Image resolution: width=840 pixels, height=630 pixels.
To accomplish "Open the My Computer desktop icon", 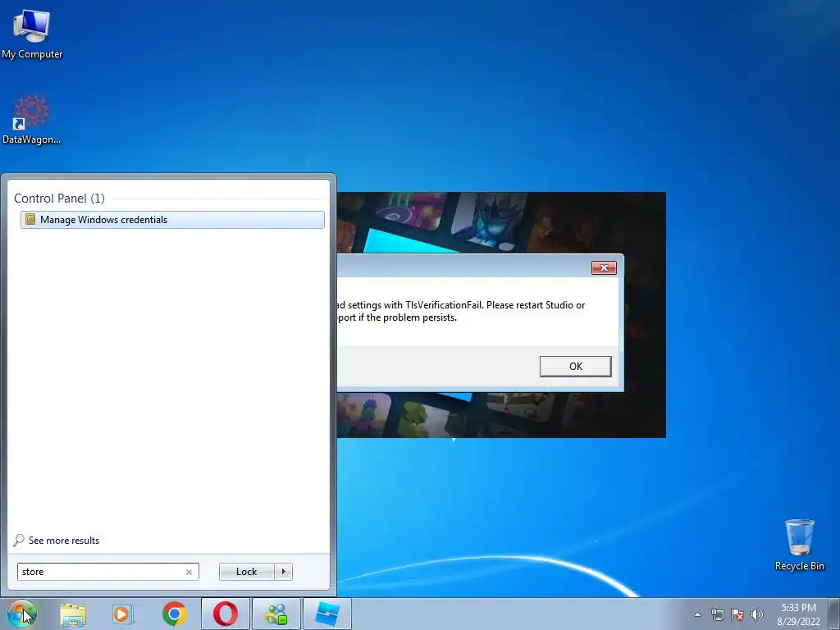I will click(32, 33).
